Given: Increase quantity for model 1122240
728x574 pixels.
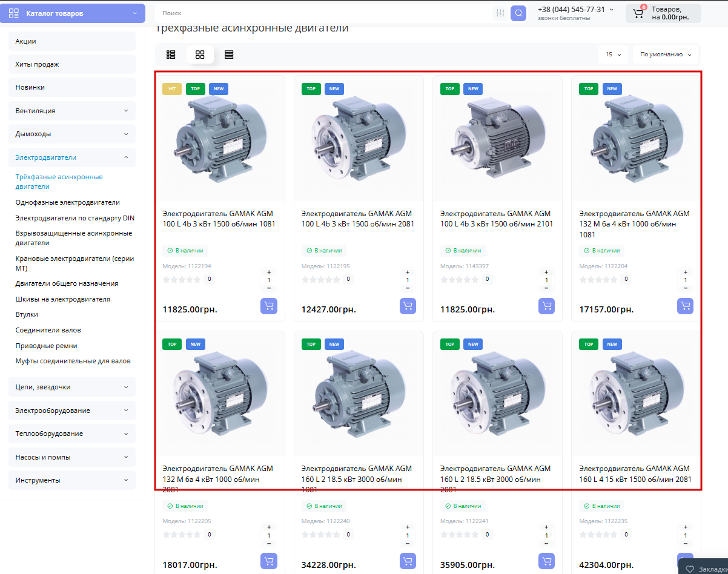Looking at the screenshot, I should pyautogui.click(x=408, y=527).
